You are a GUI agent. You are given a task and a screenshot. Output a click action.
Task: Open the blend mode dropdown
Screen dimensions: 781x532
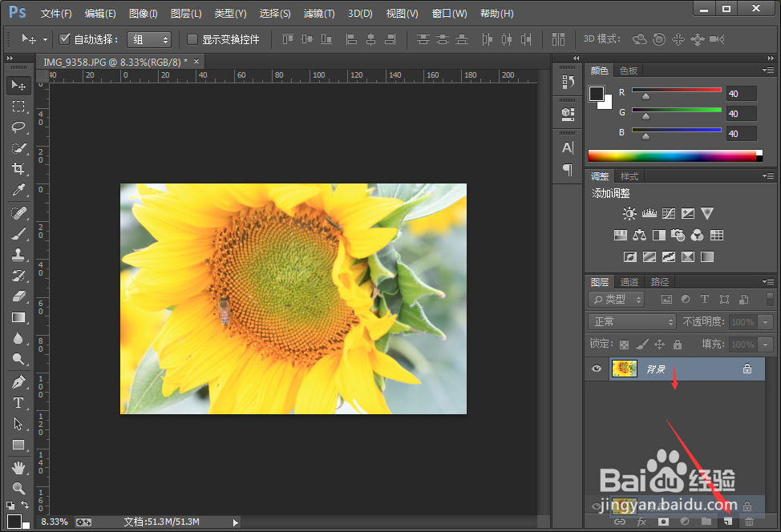point(632,322)
